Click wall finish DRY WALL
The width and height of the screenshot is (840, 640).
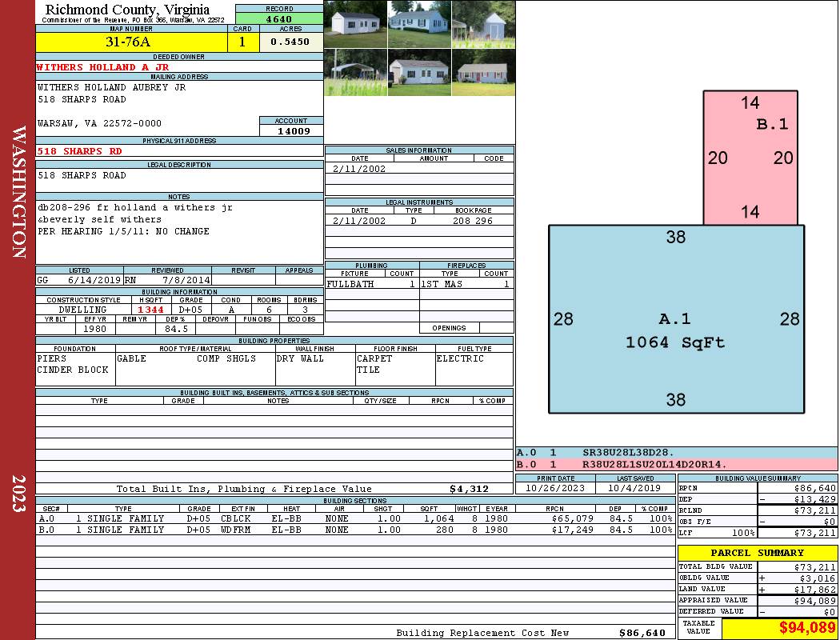pyautogui.click(x=300, y=358)
